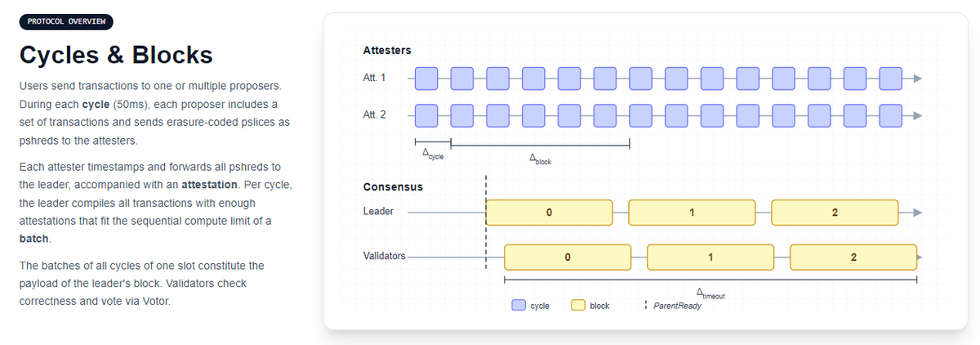This screenshot has height=345, width=980.
Task: Click Leader block 0
Action: [x=549, y=213]
